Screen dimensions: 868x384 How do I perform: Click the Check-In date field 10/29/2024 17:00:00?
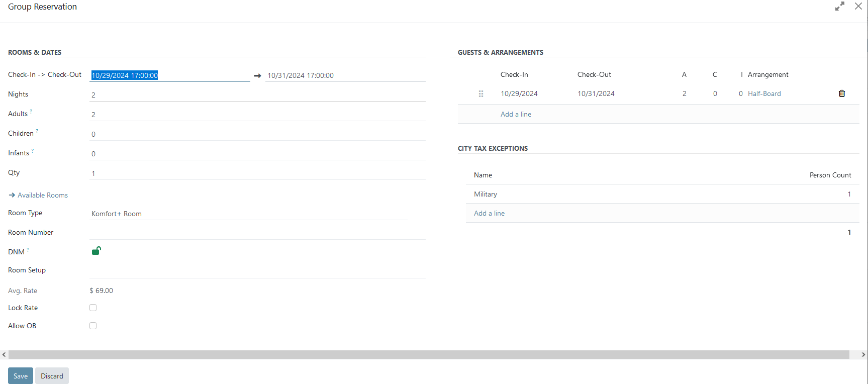pyautogui.click(x=170, y=75)
